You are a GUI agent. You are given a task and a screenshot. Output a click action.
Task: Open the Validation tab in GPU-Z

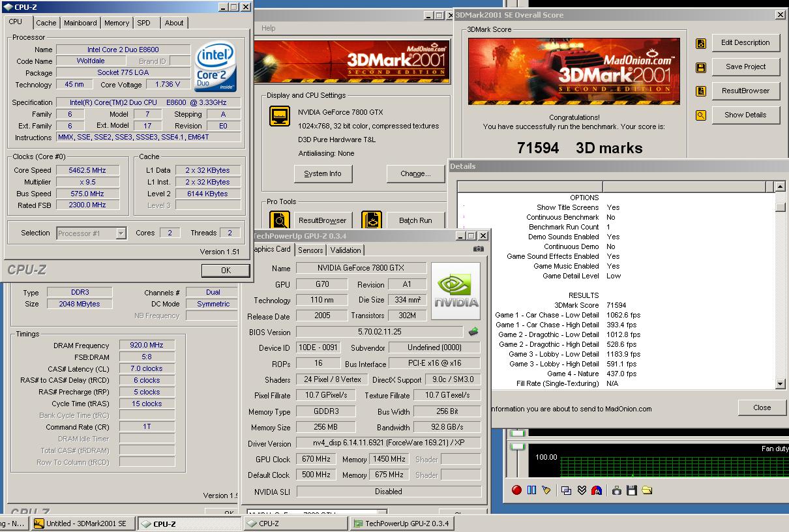click(346, 250)
